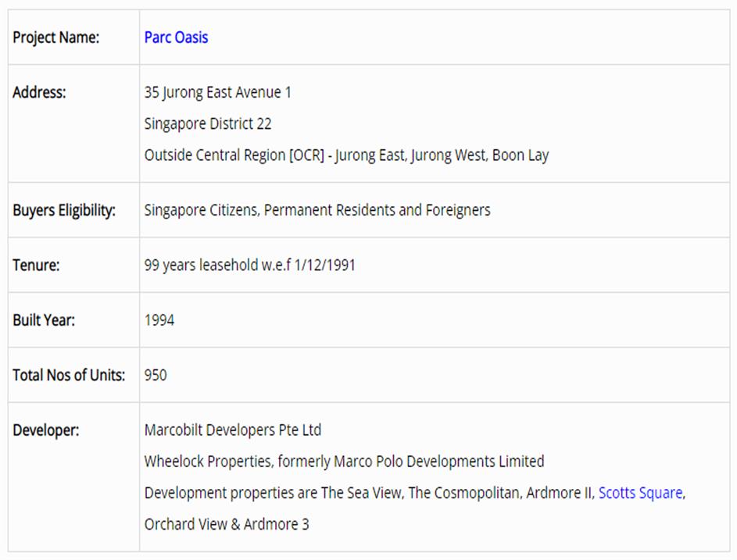Follow the Scotts Square link
The height and width of the screenshot is (560, 737).
pyautogui.click(x=640, y=493)
